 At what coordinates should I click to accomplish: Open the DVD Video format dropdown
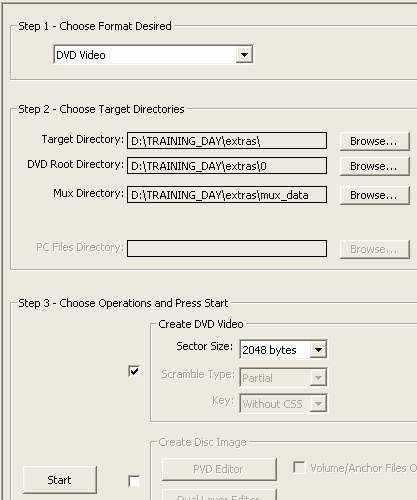(x=153, y=55)
